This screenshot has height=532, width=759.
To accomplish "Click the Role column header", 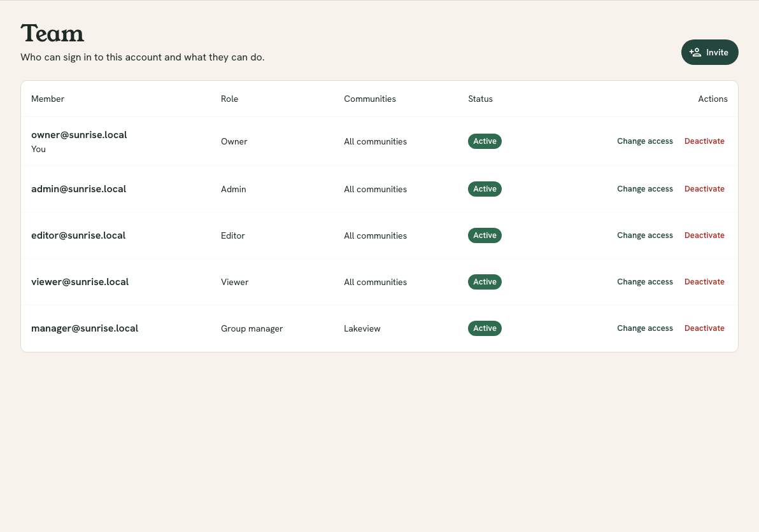I will [x=229, y=99].
